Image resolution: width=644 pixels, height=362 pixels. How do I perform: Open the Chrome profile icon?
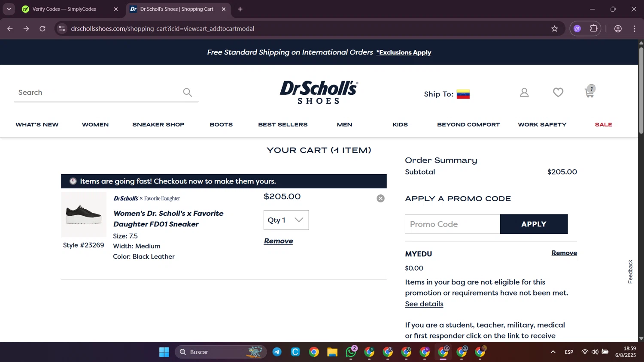tap(618, 29)
